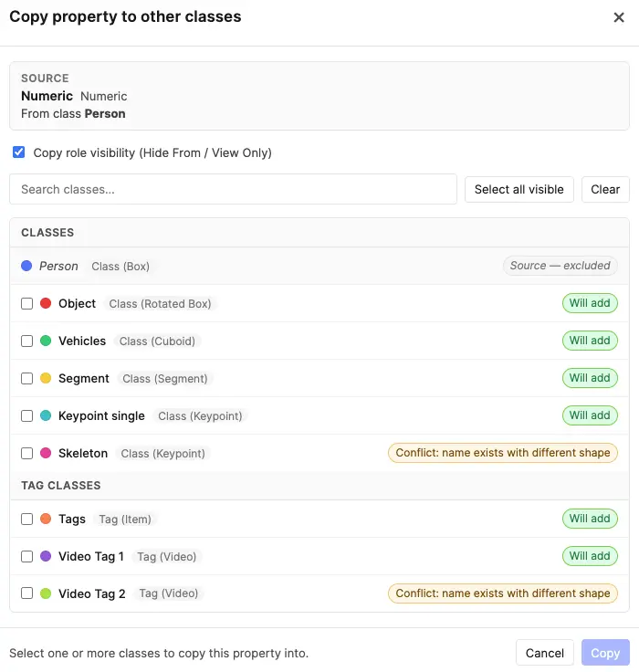Click the CLASSES section header
This screenshot has width=639, height=672.
tap(47, 232)
